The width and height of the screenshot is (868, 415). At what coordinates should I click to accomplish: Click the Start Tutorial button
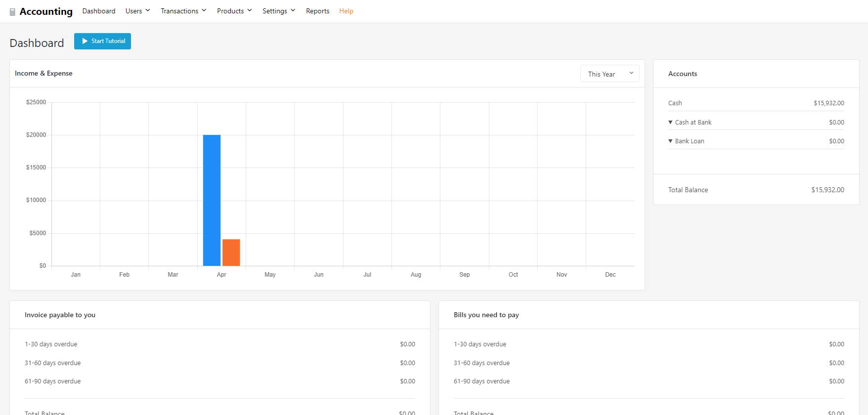(x=102, y=41)
